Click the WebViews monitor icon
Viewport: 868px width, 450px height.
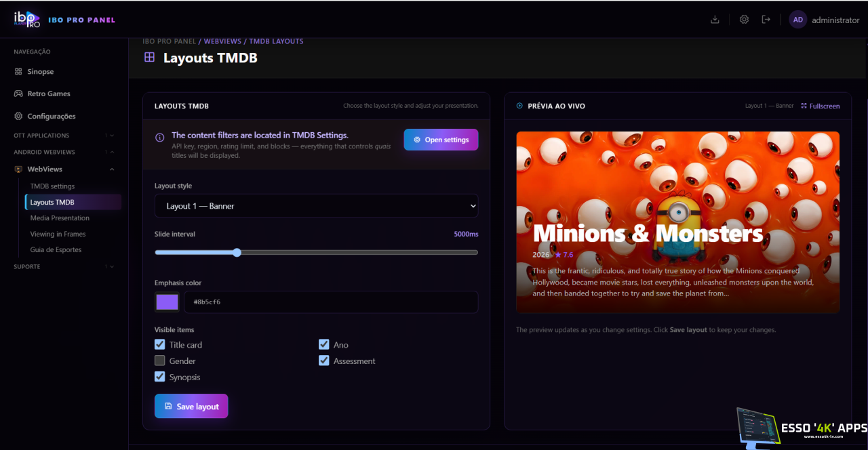(x=18, y=169)
